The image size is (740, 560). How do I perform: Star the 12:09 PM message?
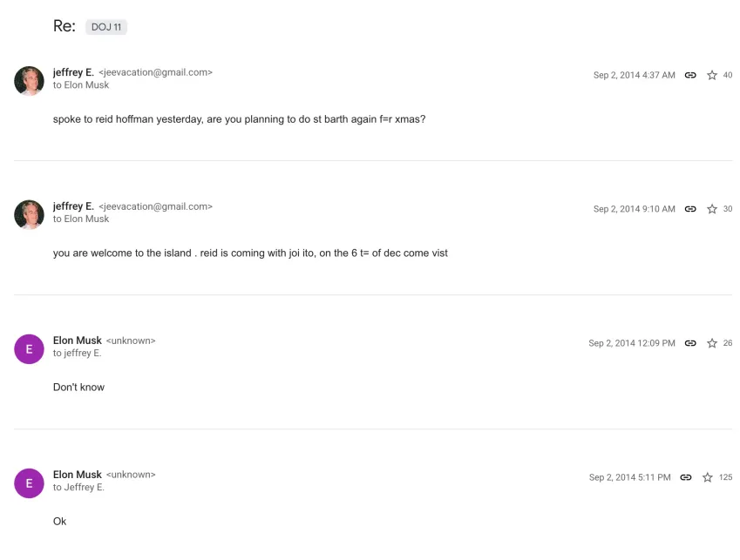click(712, 343)
